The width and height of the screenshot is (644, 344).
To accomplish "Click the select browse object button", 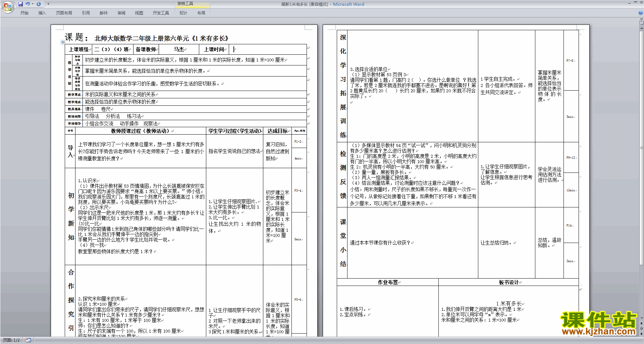I will click(x=642, y=329).
